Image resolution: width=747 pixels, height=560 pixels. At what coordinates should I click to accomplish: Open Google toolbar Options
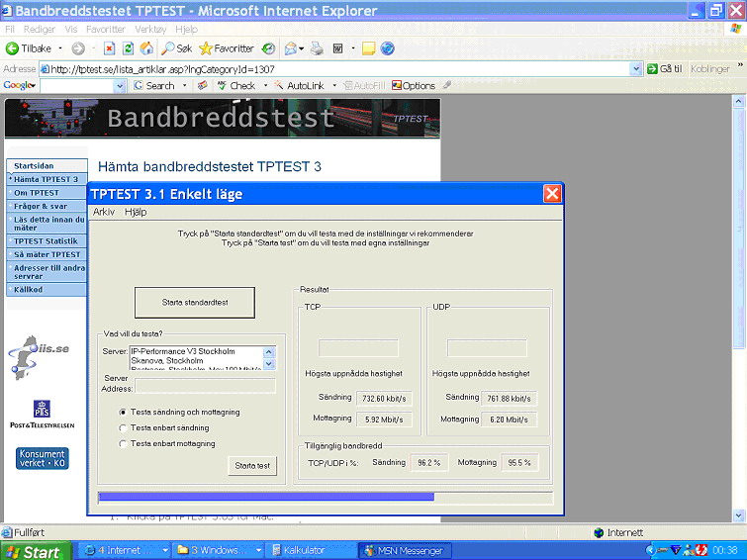(x=414, y=86)
